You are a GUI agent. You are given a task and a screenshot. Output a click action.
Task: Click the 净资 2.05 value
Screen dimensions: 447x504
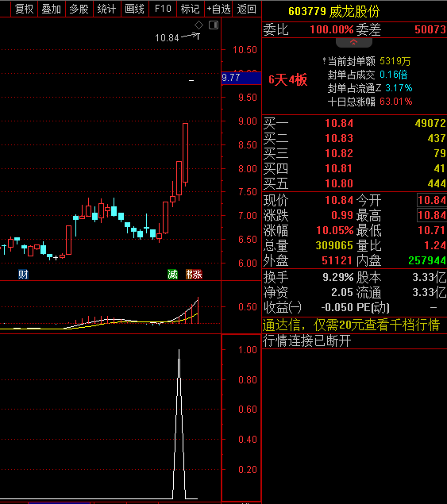[342, 292]
